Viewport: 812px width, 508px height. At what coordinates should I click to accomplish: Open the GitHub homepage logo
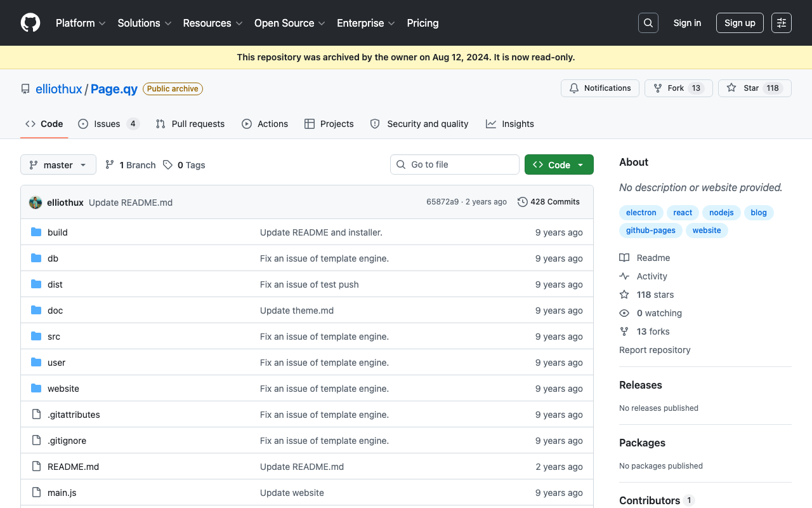coord(30,23)
